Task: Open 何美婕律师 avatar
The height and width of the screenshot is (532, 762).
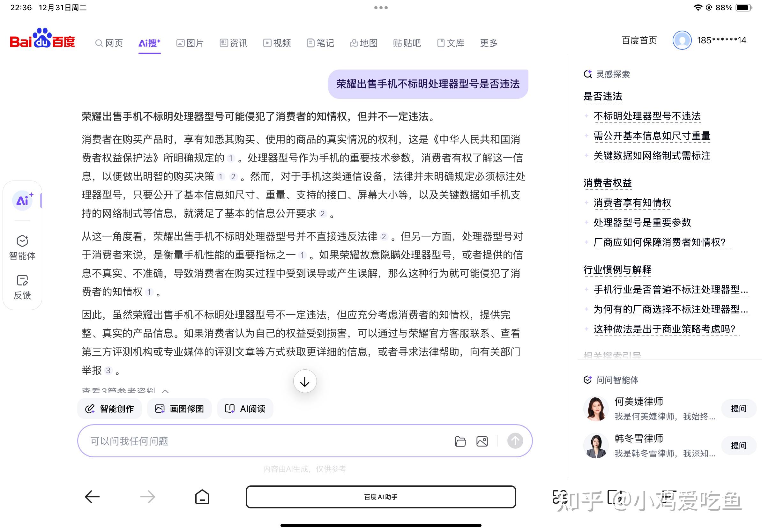Action: click(x=596, y=409)
